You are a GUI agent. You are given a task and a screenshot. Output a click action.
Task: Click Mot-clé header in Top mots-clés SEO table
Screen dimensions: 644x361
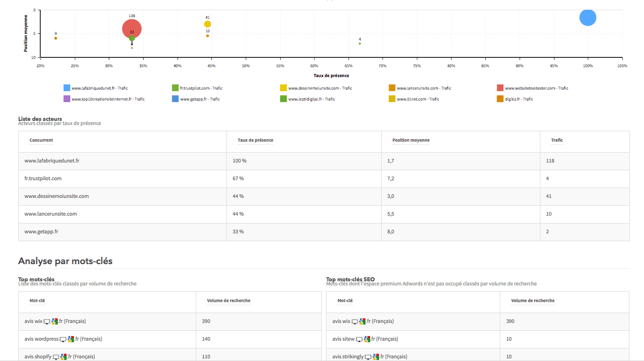345,301
